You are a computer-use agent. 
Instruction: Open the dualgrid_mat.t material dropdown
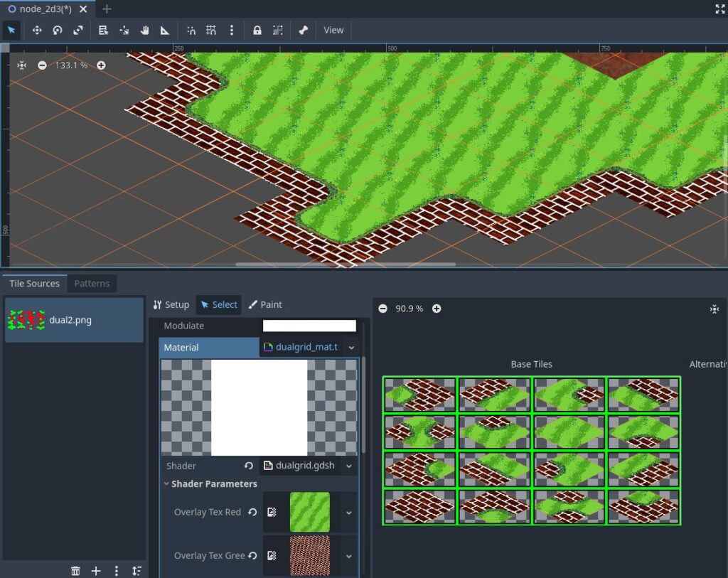(x=352, y=347)
